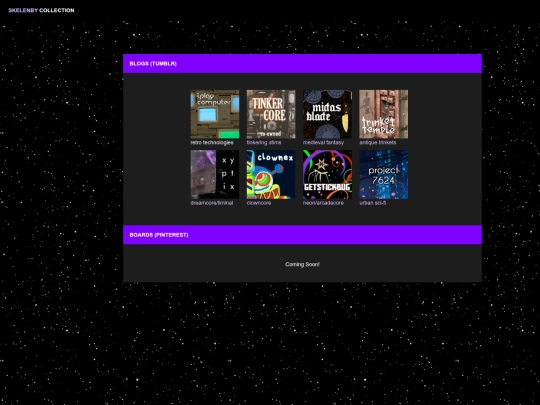
Task: Click the medieval fantasy caption
Action: pyautogui.click(x=323, y=143)
